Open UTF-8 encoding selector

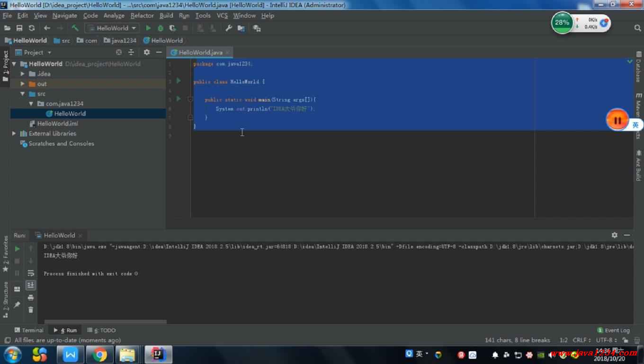(606, 340)
